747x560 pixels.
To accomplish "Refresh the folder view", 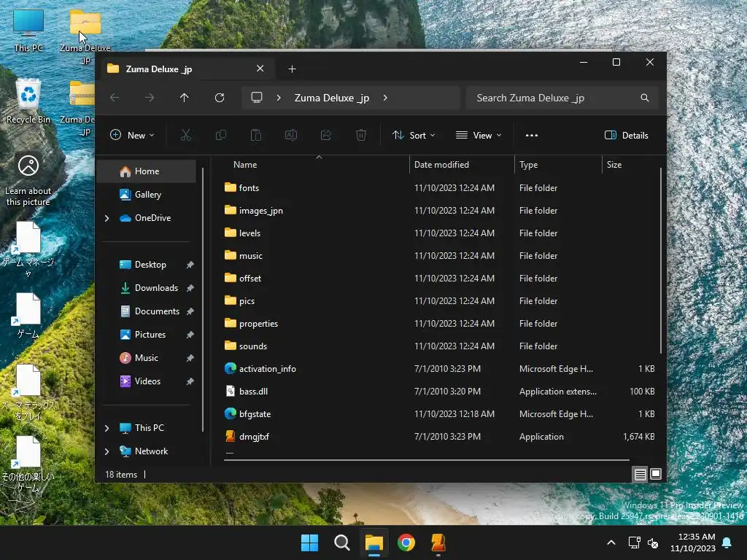I will 220,98.
